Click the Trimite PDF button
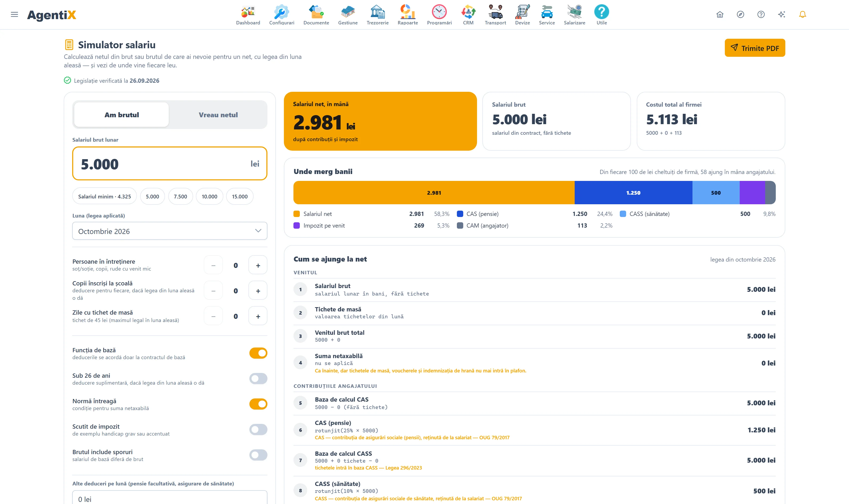Image resolution: width=849 pixels, height=504 pixels. (755, 48)
